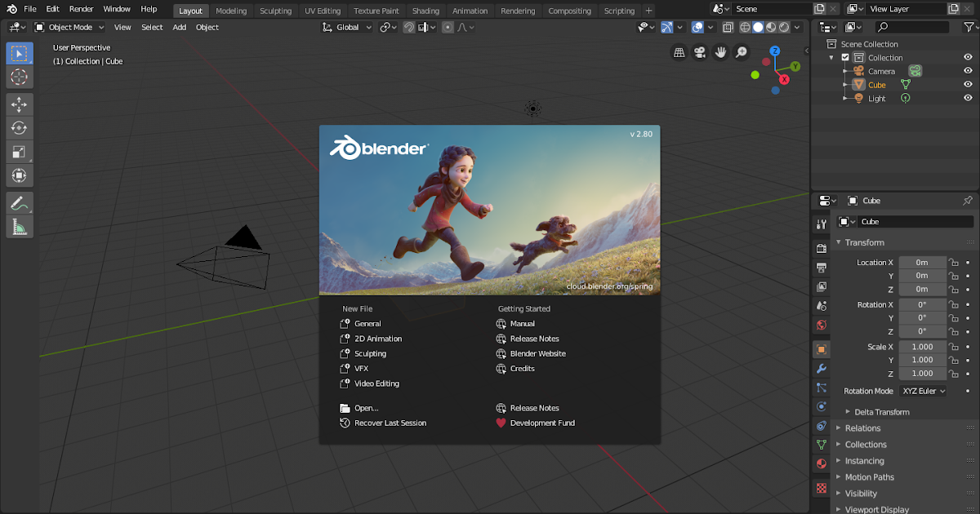Switch to the Sculpting workspace tab

(x=275, y=11)
